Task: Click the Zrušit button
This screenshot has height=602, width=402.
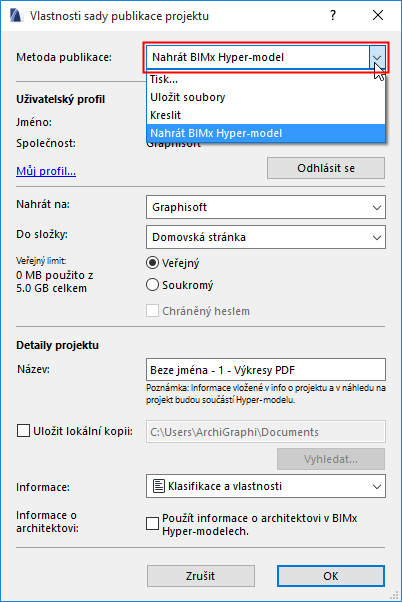Action: point(200,576)
